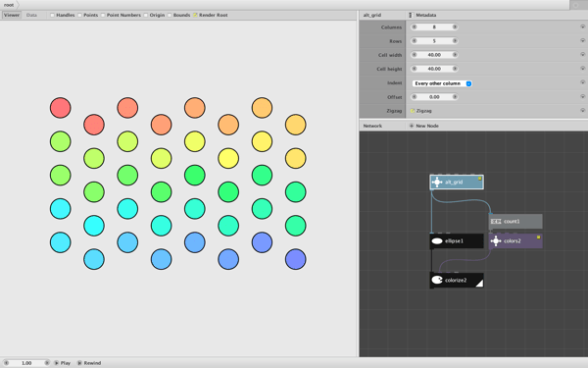Click the Metadata icon in parameter header

pos(411,15)
